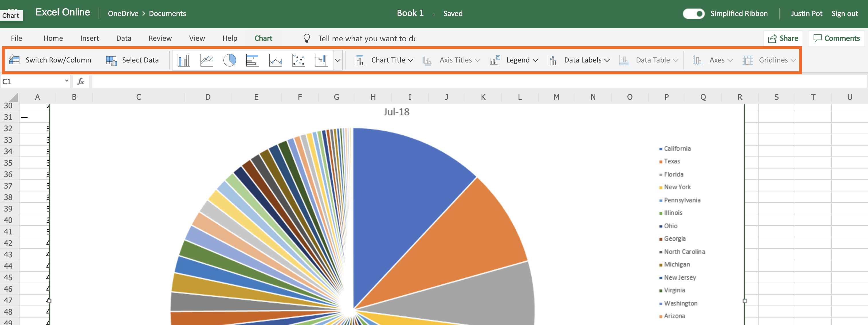Select row header 35
868x325 pixels.
(x=8, y=163)
